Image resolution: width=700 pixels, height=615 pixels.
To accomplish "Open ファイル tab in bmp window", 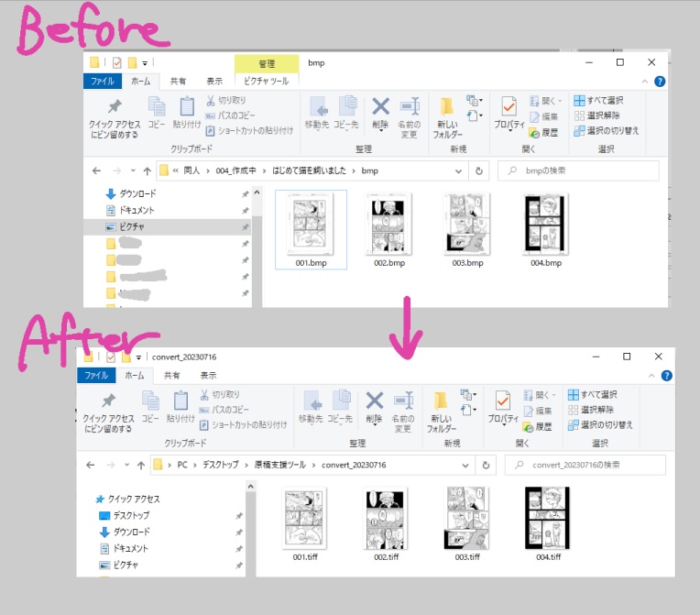I will tap(103, 82).
